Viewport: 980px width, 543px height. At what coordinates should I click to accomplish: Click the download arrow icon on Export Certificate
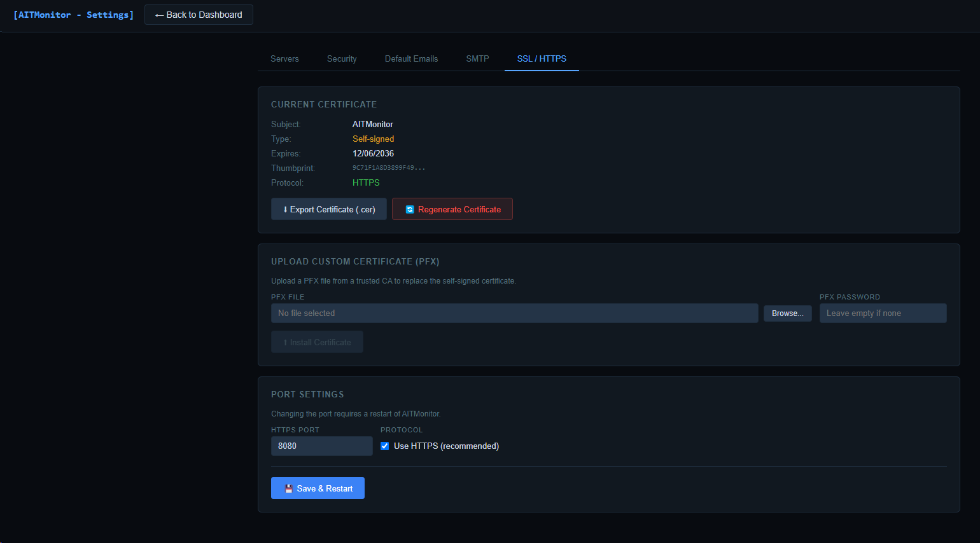tap(285, 209)
